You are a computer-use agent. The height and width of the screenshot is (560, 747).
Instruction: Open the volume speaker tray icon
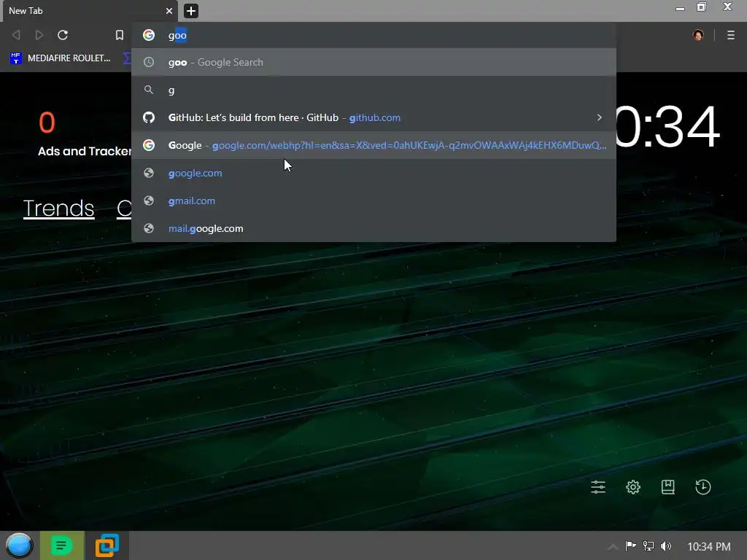tap(666, 546)
